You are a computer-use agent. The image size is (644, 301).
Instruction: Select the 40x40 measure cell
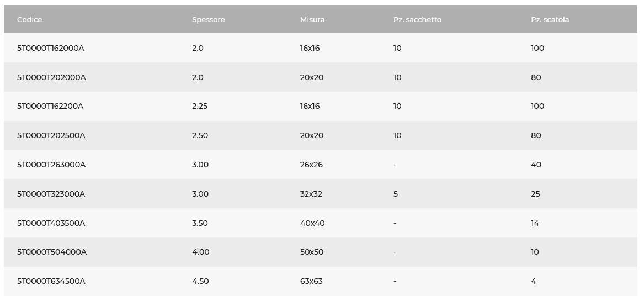pos(312,223)
